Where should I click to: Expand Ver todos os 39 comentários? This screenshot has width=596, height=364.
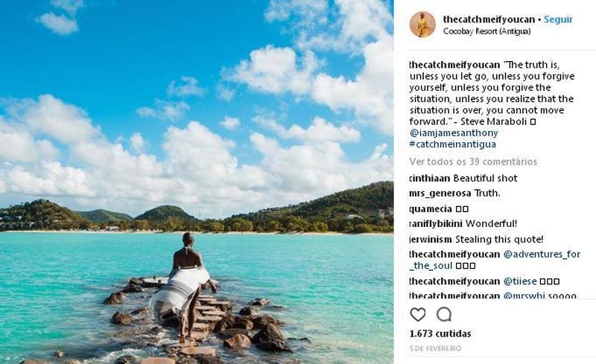pos(473,162)
